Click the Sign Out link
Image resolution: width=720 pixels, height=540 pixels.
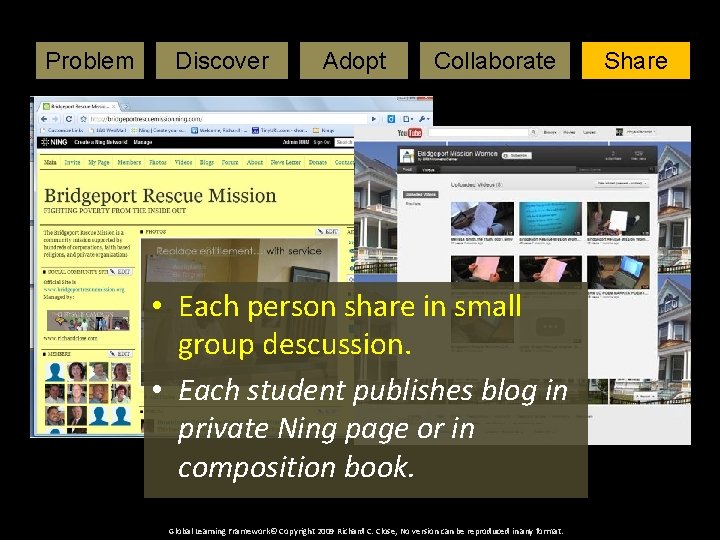click(322, 142)
